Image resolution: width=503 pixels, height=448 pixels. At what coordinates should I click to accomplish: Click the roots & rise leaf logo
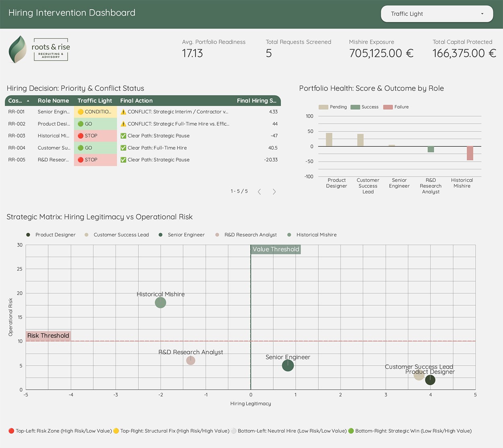click(x=18, y=49)
